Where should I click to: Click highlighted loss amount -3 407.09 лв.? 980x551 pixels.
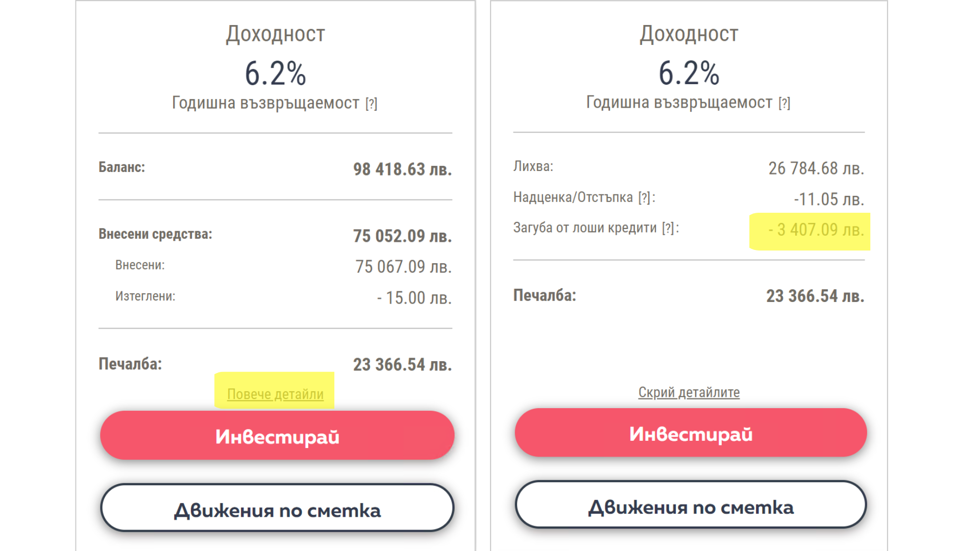coord(816,230)
